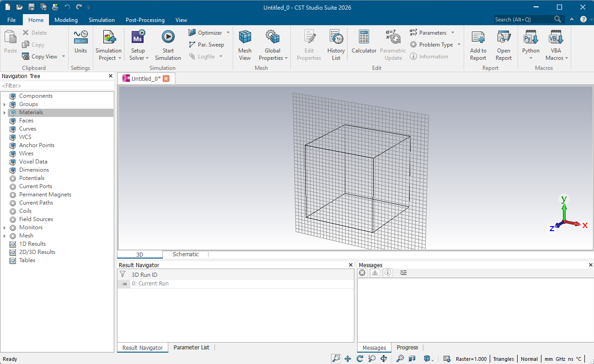Expand the Mesh tree node
Viewport: 594px width, 364px height.
point(5,236)
